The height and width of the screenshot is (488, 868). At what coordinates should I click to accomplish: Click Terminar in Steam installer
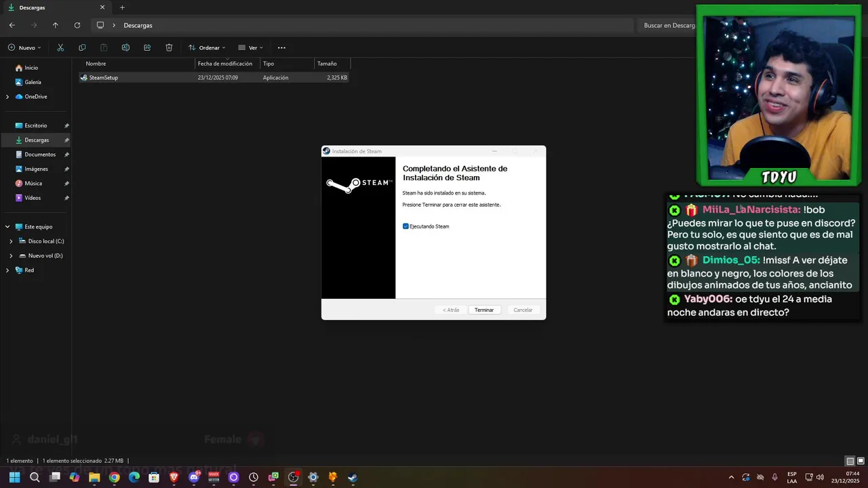click(x=484, y=310)
